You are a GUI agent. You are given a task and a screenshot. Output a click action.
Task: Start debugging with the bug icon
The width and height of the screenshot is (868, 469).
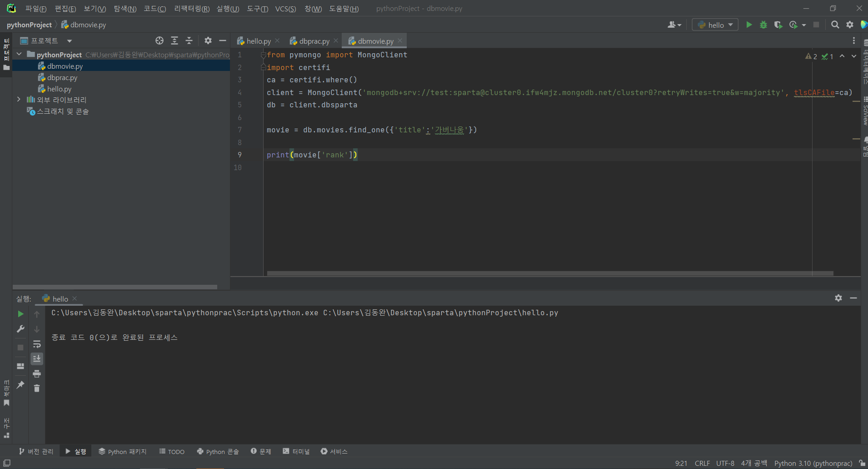pyautogui.click(x=763, y=25)
